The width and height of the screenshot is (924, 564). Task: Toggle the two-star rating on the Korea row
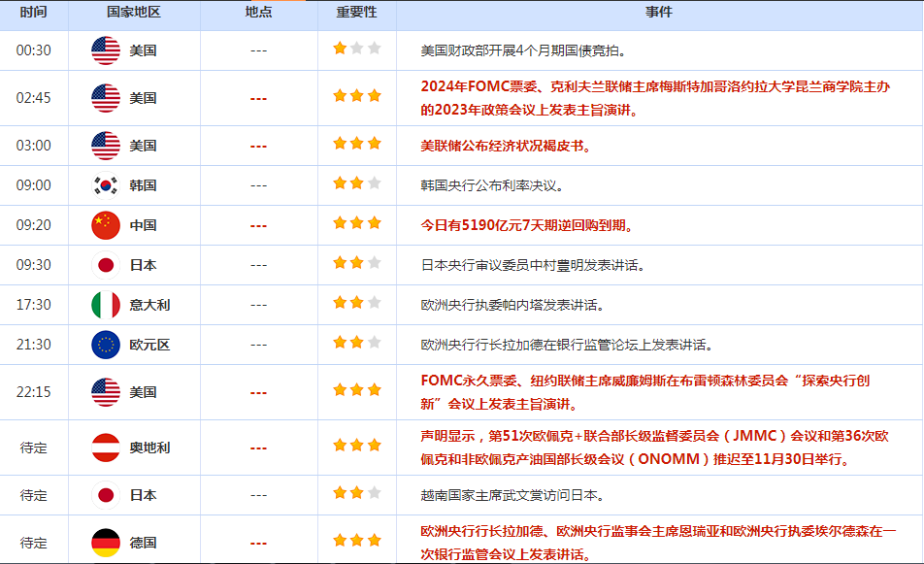point(349,184)
